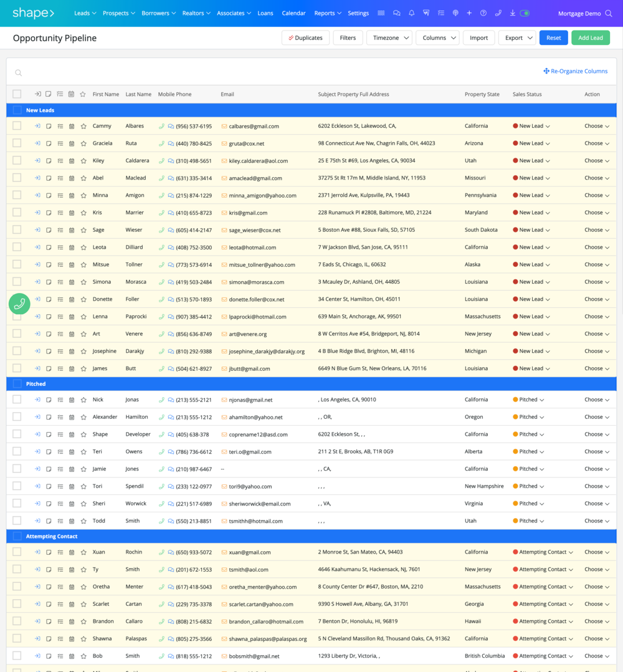Select checkbox for Cammy Albares row

(x=17, y=125)
